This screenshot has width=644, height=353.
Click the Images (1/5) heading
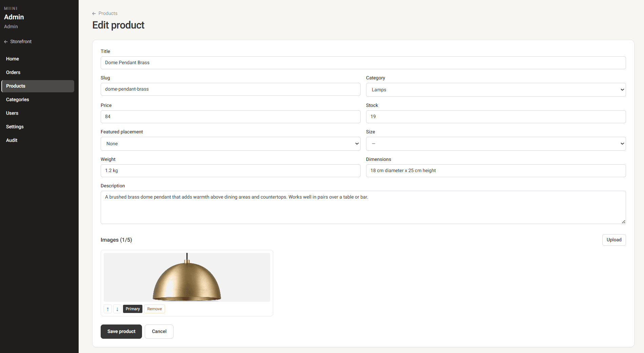116,240
